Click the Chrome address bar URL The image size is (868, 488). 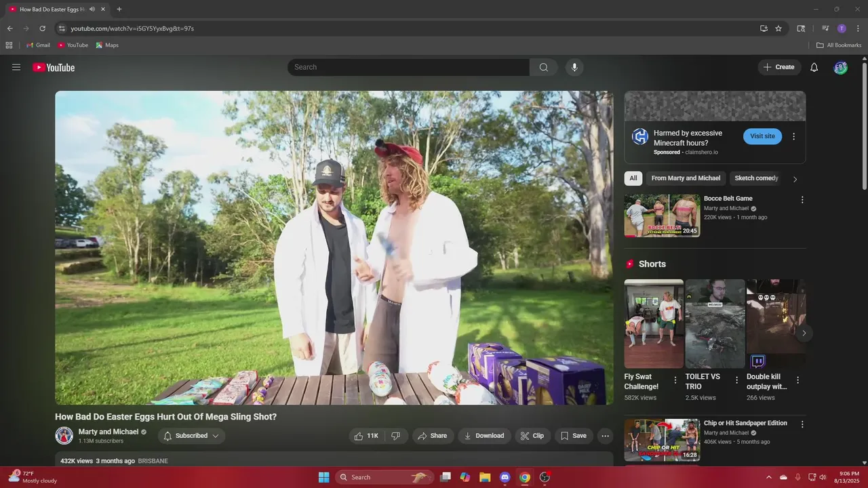[132, 28]
